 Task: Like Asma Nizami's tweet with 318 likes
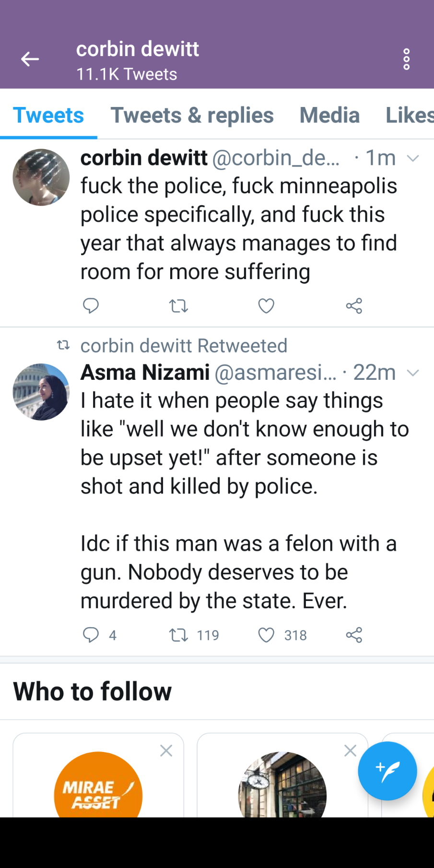click(x=266, y=635)
